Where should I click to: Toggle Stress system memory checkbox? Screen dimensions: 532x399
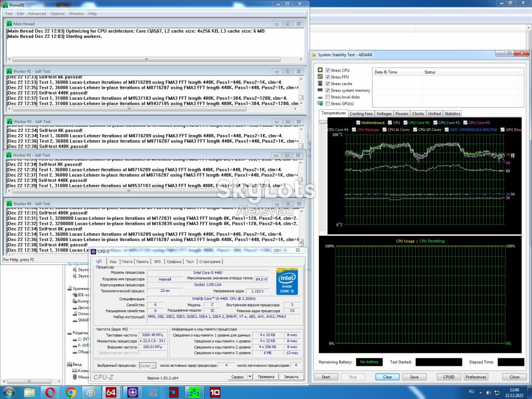pos(328,90)
